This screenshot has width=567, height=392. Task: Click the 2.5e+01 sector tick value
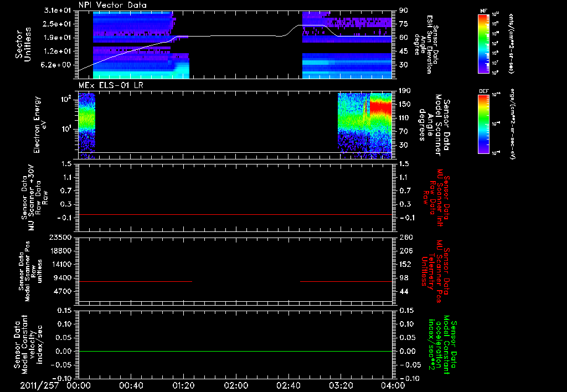click(x=58, y=24)
